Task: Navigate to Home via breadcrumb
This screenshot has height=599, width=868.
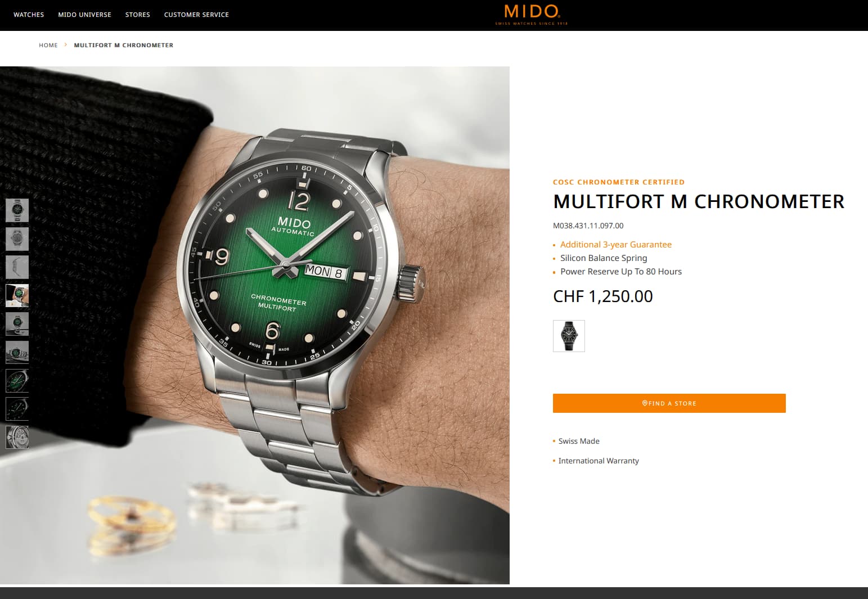Action: click(x=48, y=45)
